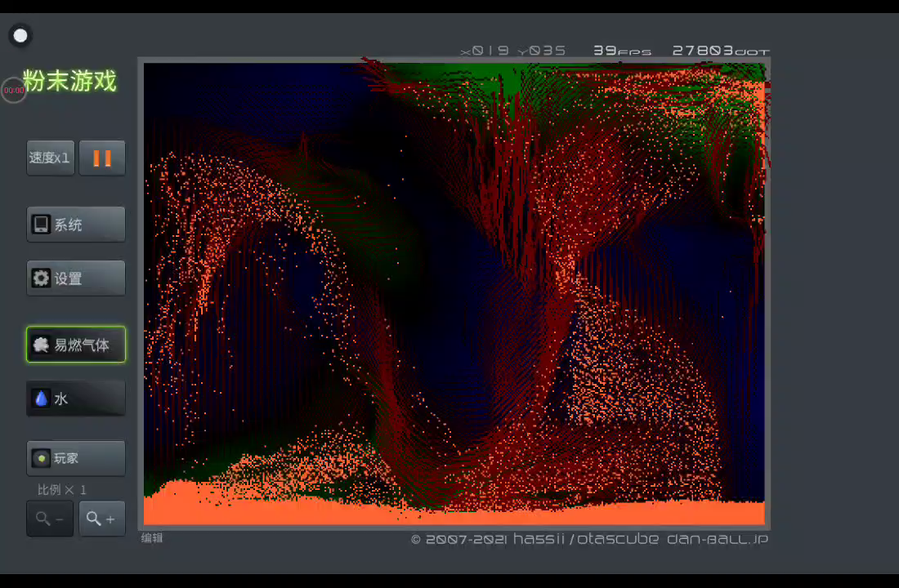Select the 易燃气体 flammable gas element
The width and height of the screenshot is (899, 588).
76,345
